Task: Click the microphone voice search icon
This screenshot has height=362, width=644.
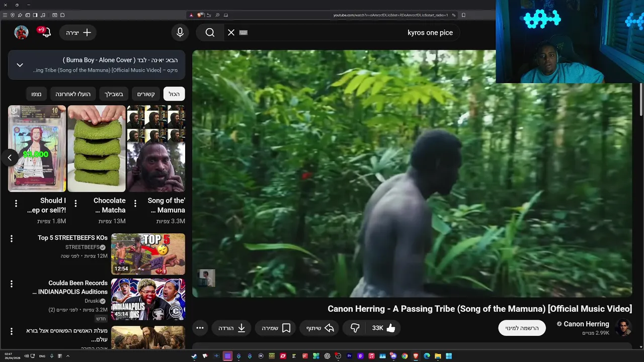Action: (180, 33)
